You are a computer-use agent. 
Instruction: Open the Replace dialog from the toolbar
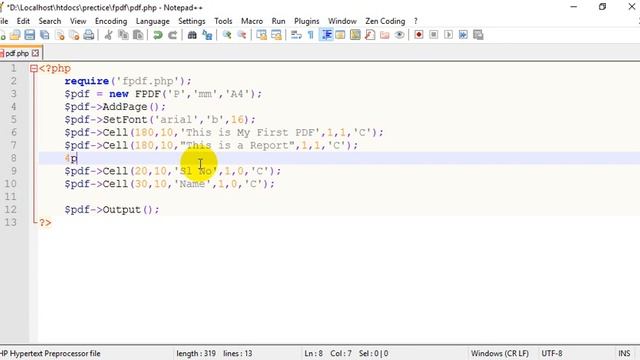pyautogui.click(x=207, y=35)
